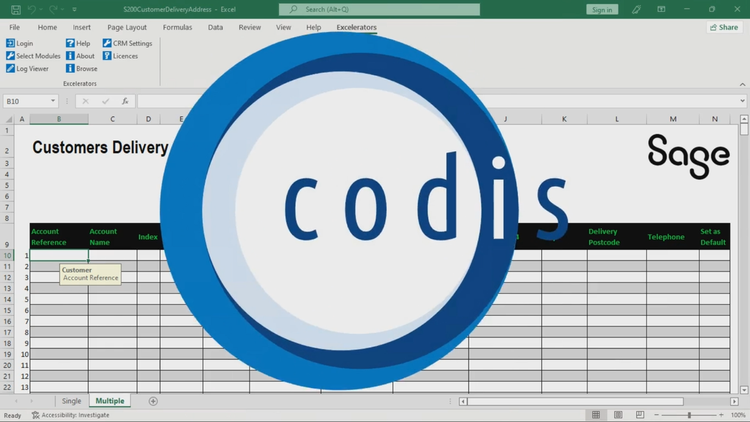Click the Undo icon
Viewport: 750px width, 422px height.
(x=32, y=9)
